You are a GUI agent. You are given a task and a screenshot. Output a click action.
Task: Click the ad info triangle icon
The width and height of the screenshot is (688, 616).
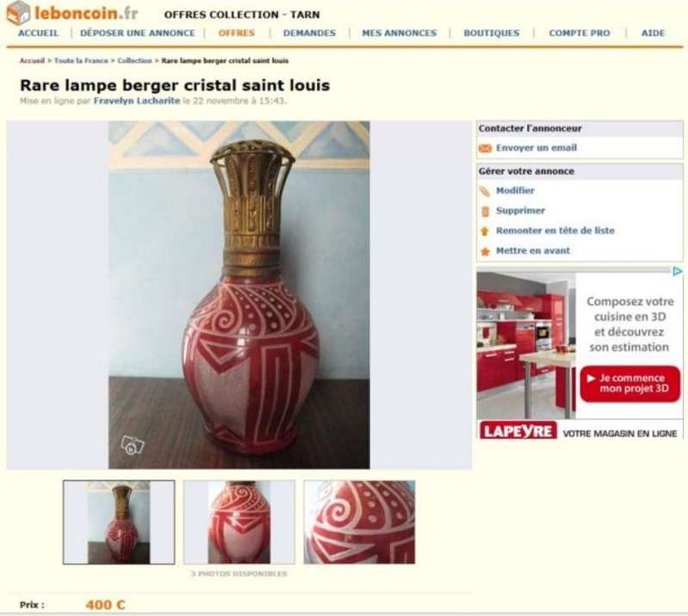point(678,271)
